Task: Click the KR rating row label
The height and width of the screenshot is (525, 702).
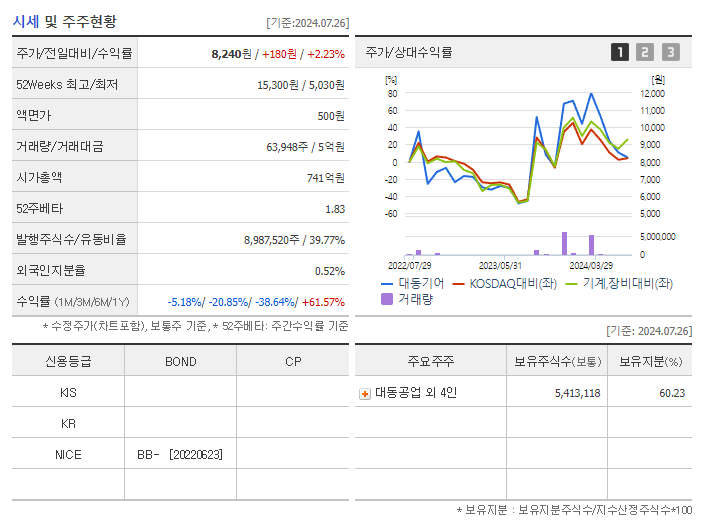Action: click(68, 424)
